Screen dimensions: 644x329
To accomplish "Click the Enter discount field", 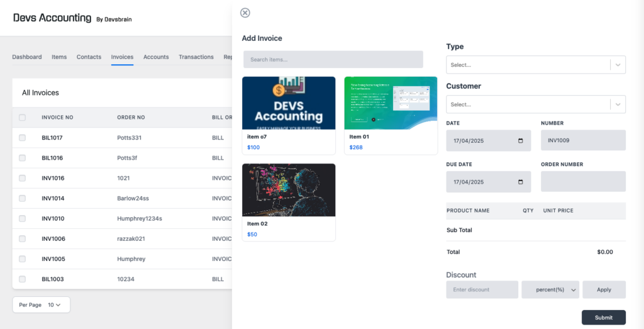I will pos(482,289).
